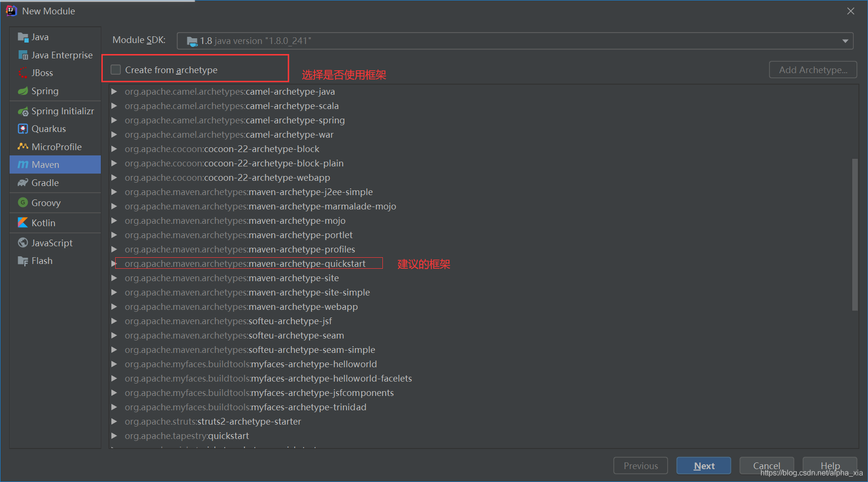This screenshot has height=482, width=868.
Task: Click the IntelliJ logo in title bar
Action: pos(11,11)
